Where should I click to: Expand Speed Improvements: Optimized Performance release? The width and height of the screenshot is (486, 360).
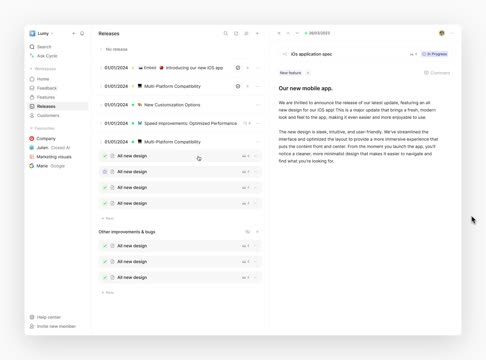(101, 123)
